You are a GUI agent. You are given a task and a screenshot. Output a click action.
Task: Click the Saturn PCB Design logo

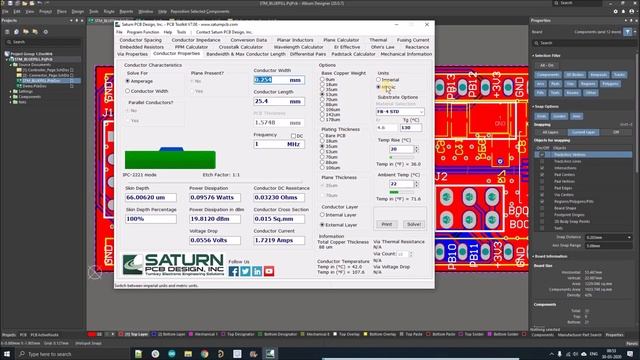(x=173, y=265)
